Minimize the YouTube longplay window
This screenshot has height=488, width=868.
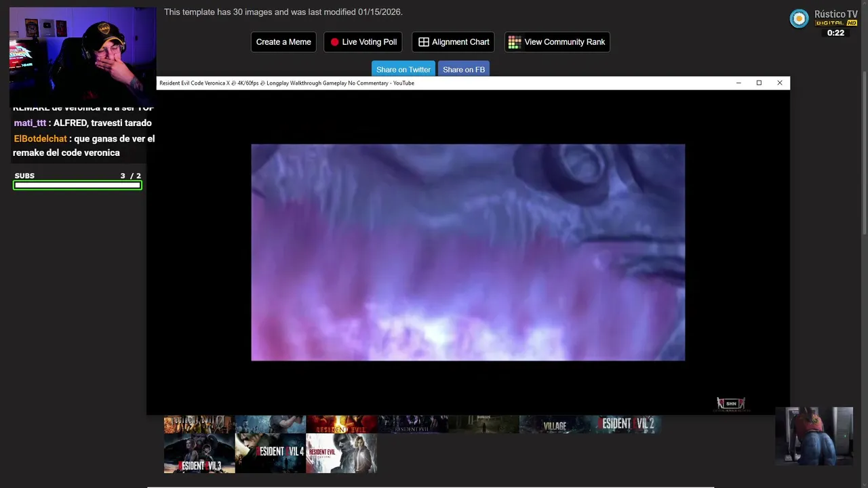[x=738, y=83]
